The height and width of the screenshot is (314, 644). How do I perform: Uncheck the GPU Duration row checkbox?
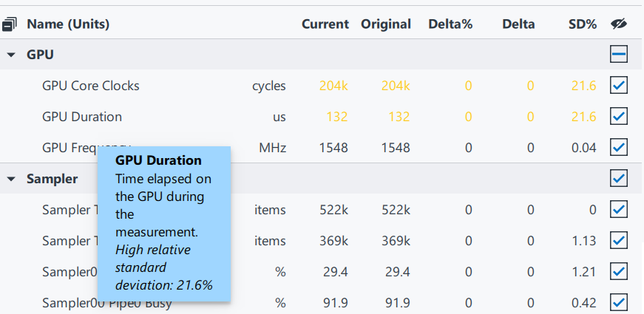point(619,117)
